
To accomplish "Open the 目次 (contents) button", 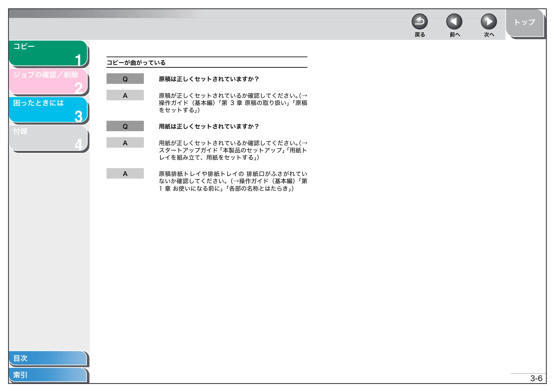I will (x=48, y=358).
